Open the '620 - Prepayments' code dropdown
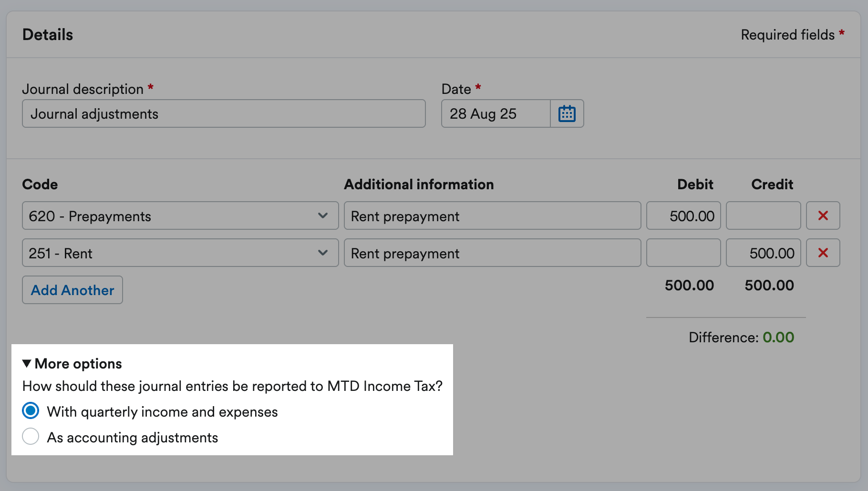Screen dimensions: 868x491 tap(180, 215)
